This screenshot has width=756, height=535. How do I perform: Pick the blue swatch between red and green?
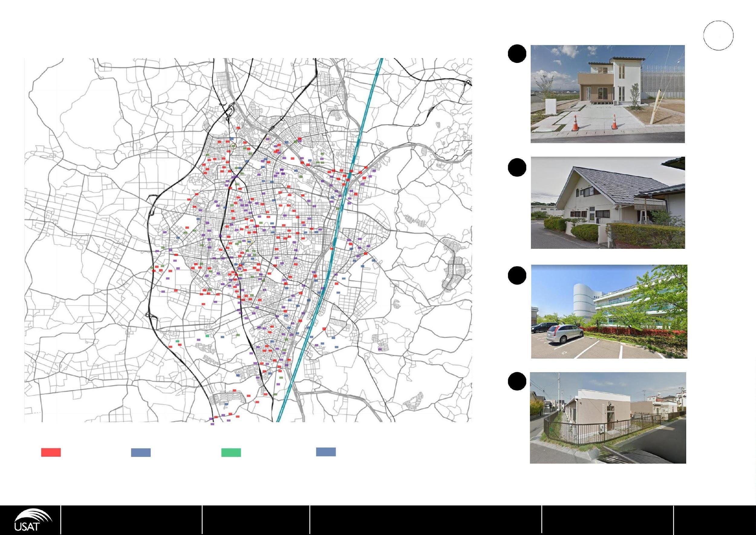pyautogui.click(x=141, y=453)
